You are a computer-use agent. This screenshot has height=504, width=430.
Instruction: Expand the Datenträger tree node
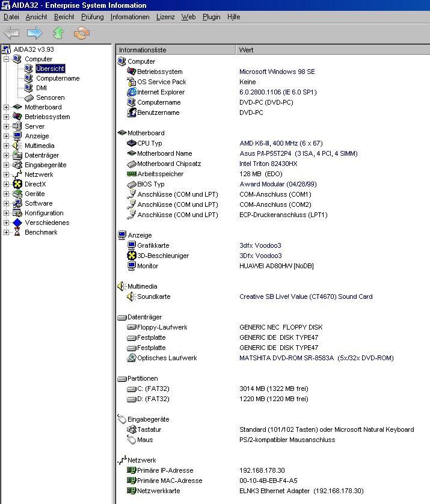point(6,156)
